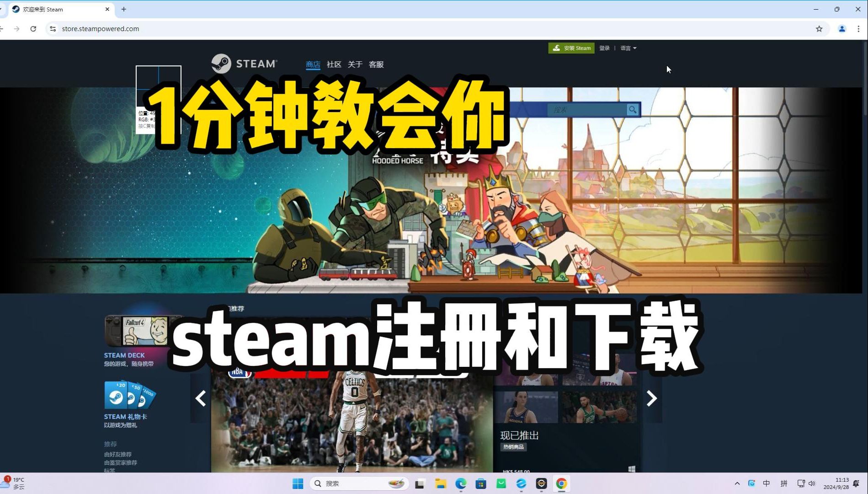Image resolution: width=868 pixels, height=494 pixels.
Task: Open the weather widget showing 19°C
Action: coord(14,483)
